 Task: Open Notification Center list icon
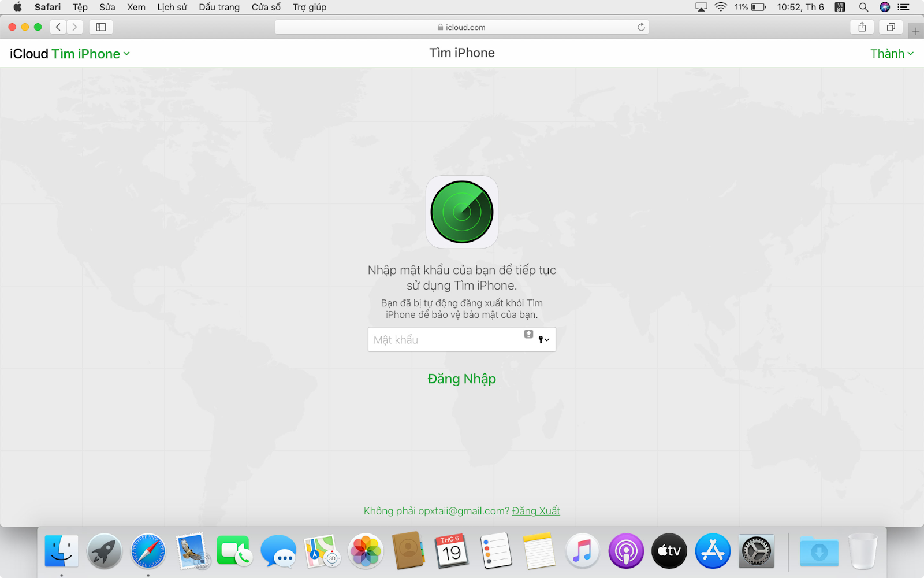[904, 7]
